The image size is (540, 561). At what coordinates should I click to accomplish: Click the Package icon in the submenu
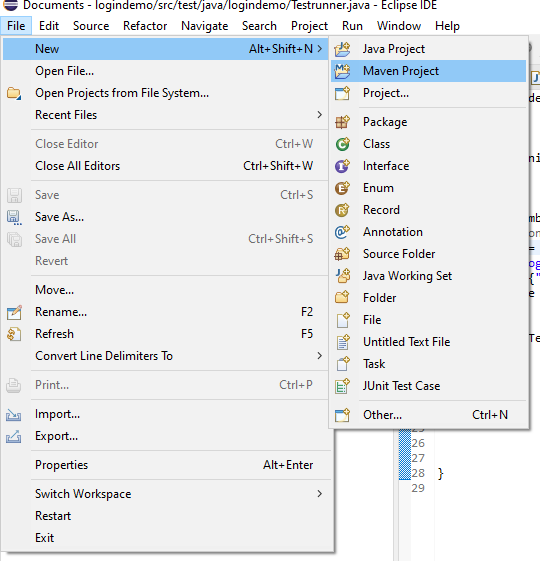coord(342,122)
